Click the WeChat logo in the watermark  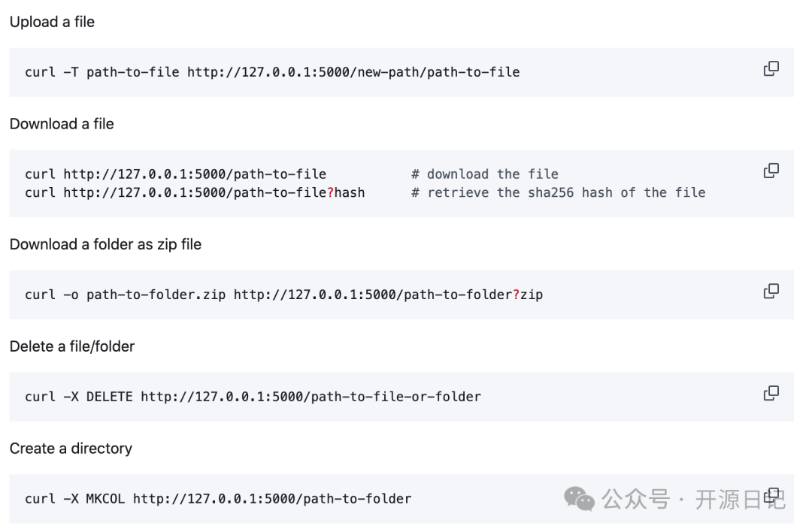(x=579, y=498)
